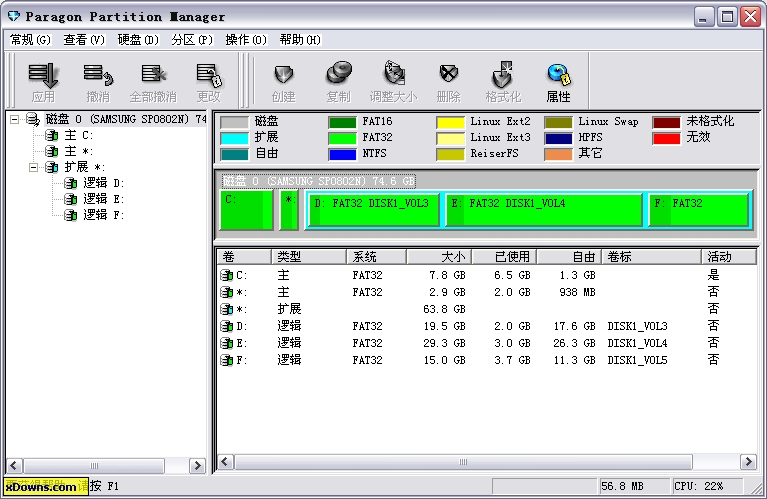Click the volume icon of row D: in table

point(226,326)
